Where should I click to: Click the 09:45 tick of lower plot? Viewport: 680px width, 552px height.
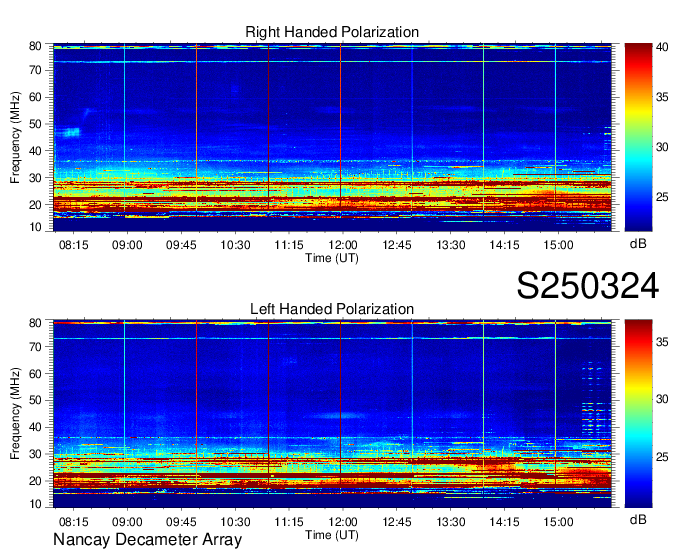tap(181, 522)
